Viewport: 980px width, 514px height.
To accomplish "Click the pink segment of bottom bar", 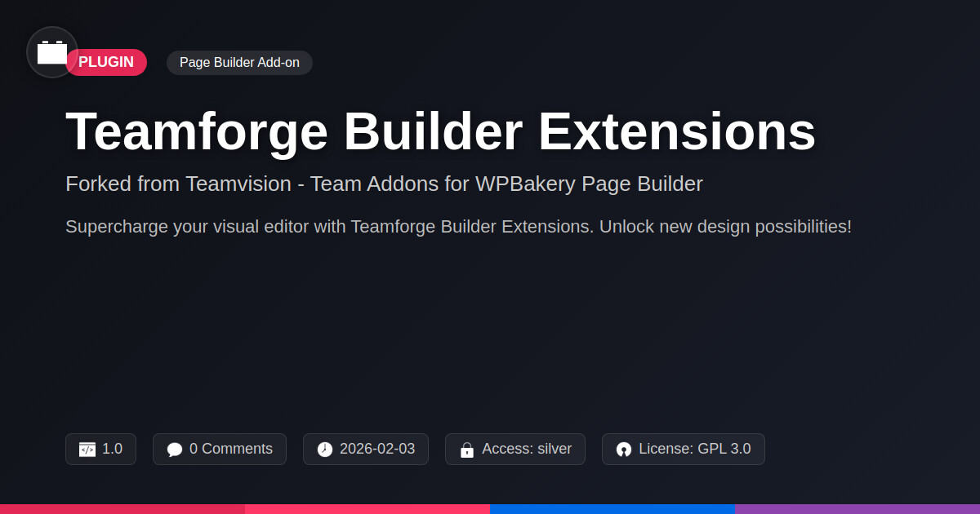I will (x=367, y=509).
